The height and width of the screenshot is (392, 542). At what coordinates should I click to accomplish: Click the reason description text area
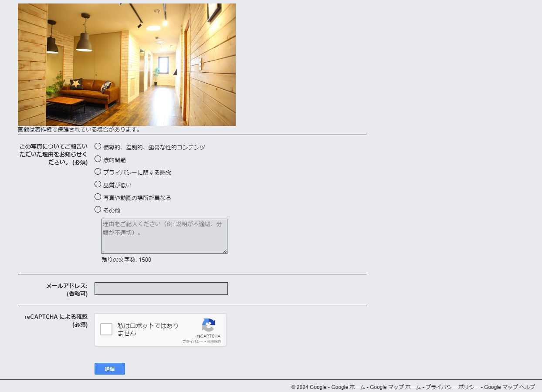tap(164, 236)
